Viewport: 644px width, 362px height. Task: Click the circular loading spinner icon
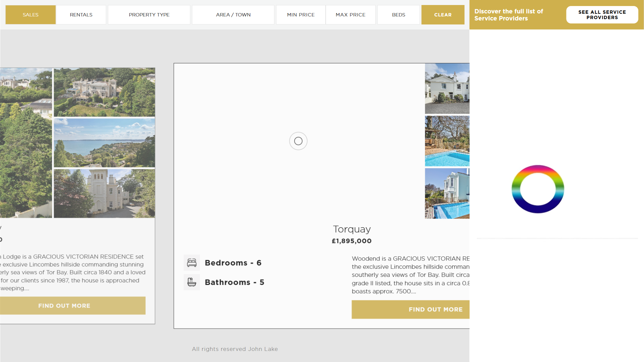[298, 141]
